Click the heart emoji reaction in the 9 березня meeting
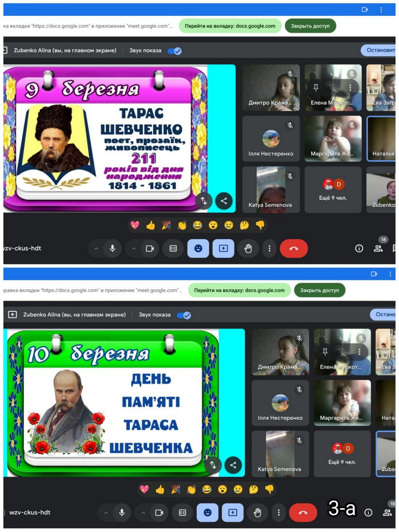This screenshot has width=399, height=532. tap(135, 225)
